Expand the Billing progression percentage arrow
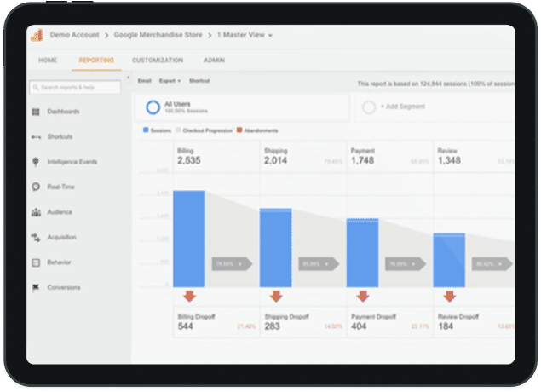Screen dimensions: 541x392 tap(233, 264)
